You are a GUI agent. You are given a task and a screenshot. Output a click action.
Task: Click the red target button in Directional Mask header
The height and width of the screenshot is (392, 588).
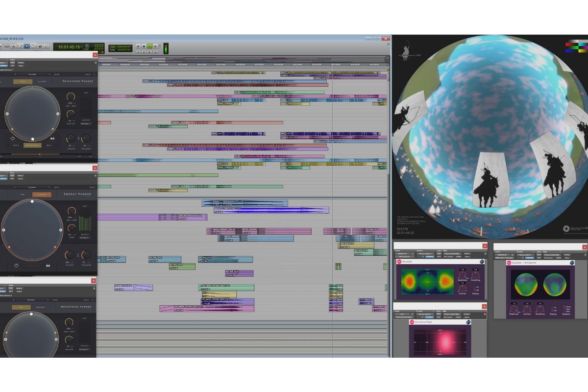[485, 314]
